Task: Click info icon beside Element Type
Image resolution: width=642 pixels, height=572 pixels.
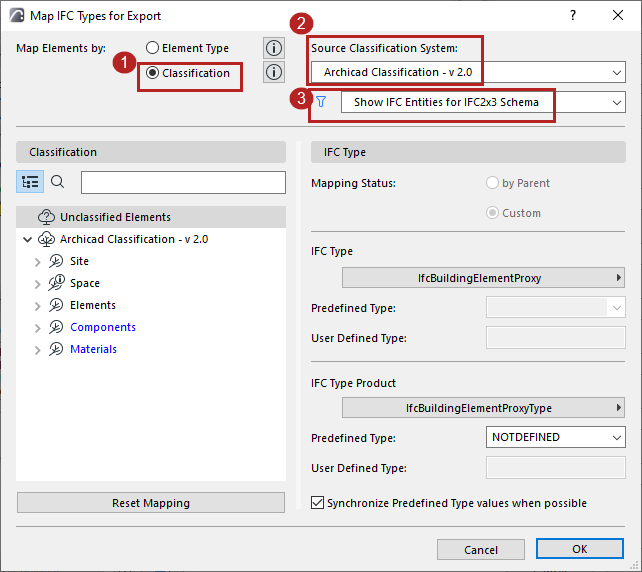Action: (274, 48)
